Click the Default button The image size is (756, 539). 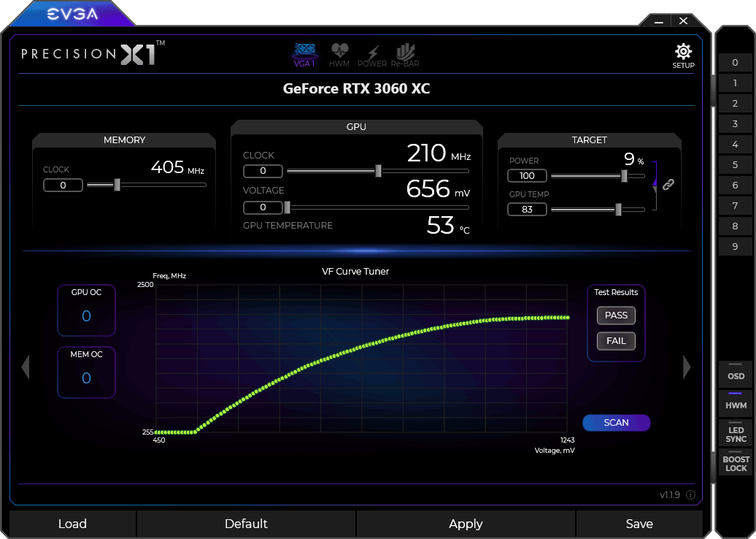(246, 524)
